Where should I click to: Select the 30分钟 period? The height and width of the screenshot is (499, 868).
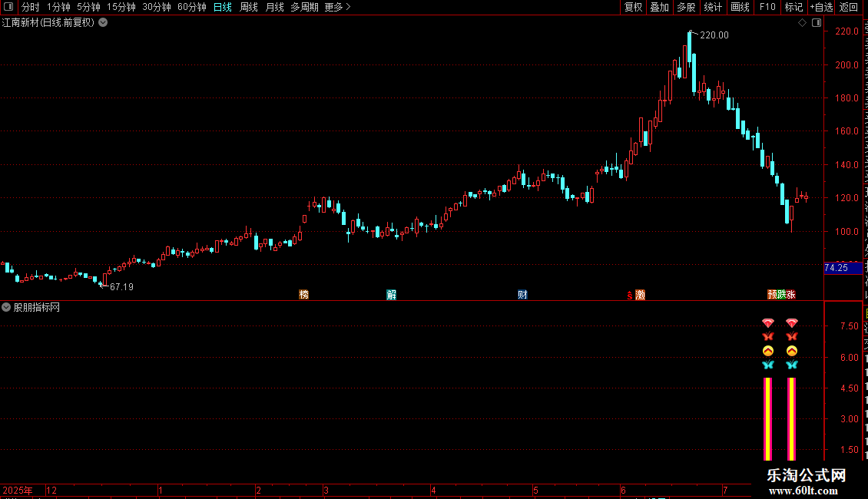157,7
